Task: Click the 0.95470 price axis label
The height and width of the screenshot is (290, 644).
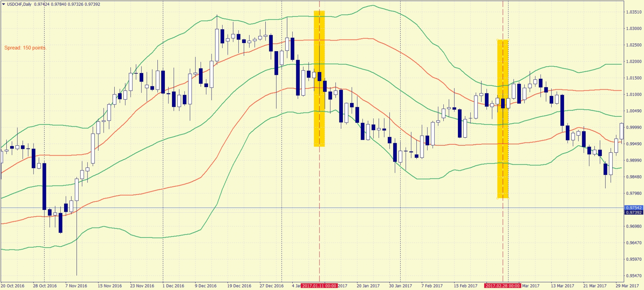Action: tap(633, 276)
